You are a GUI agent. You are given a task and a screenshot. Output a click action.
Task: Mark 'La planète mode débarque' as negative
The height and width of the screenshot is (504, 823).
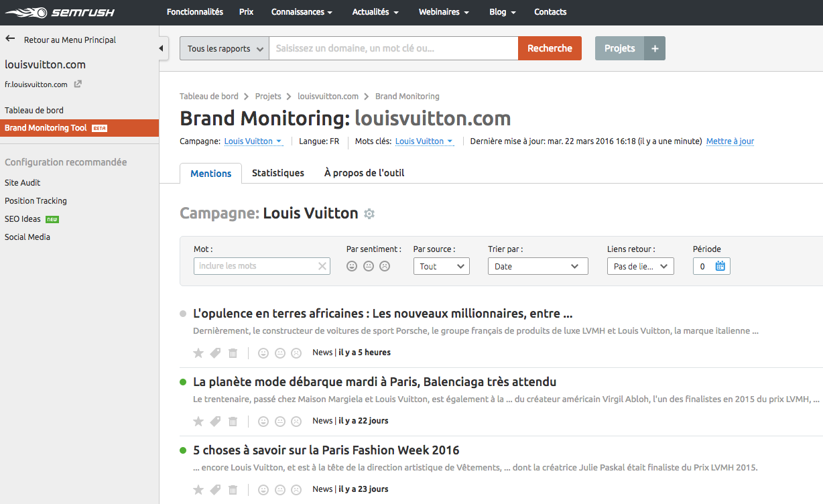pyautogui.click(x=296, y=421)
